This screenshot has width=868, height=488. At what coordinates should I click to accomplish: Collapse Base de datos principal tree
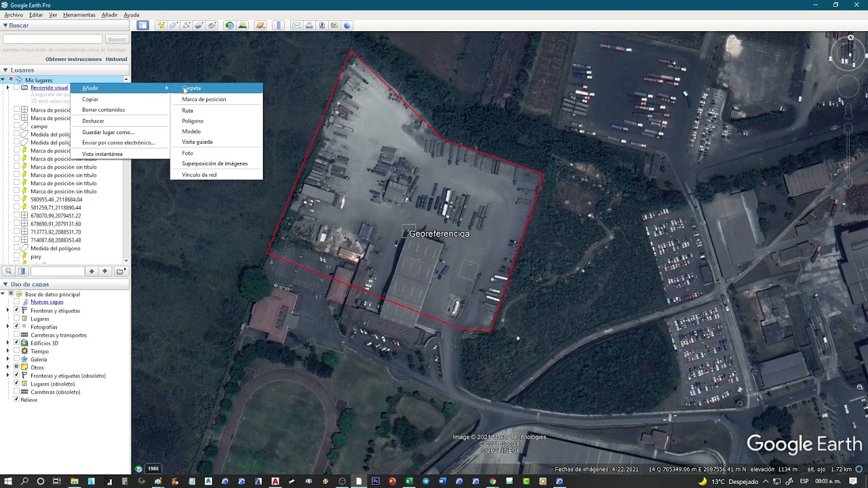(3, 294)
